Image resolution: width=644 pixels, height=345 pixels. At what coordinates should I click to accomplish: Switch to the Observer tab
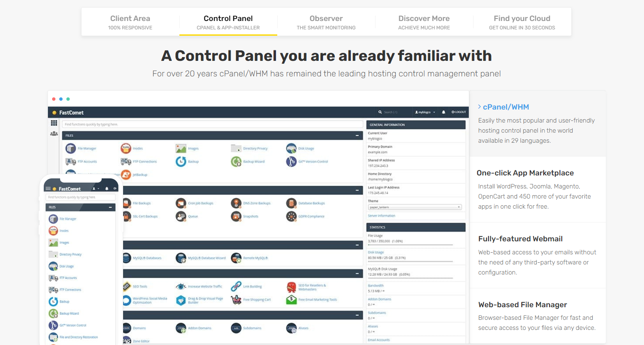point(326,22)
